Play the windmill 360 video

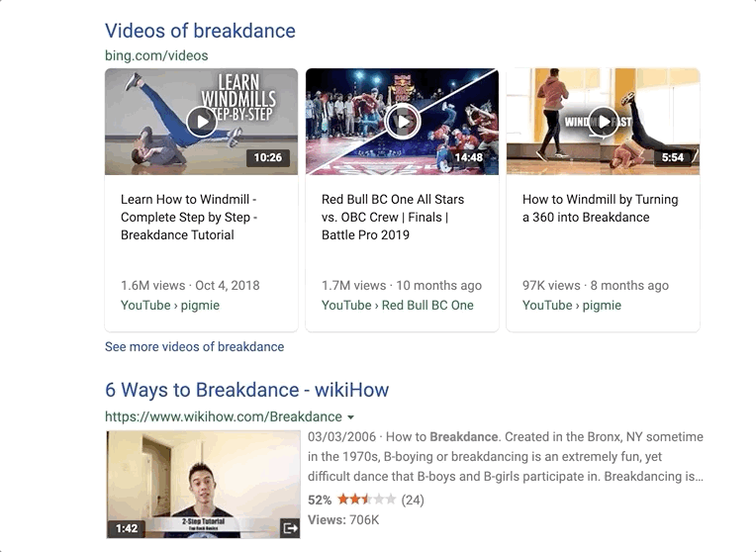click(x=603, y=122)
